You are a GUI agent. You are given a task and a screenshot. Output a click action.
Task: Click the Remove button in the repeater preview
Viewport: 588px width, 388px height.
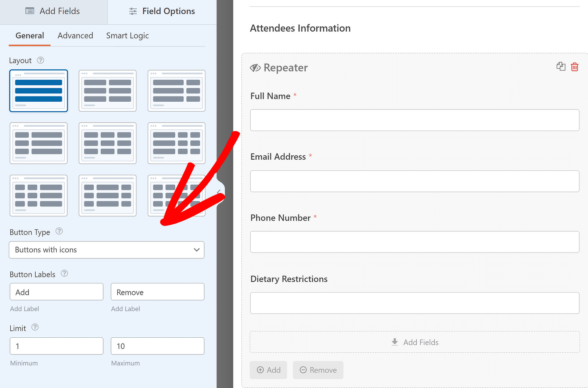[x=318, y=370]
